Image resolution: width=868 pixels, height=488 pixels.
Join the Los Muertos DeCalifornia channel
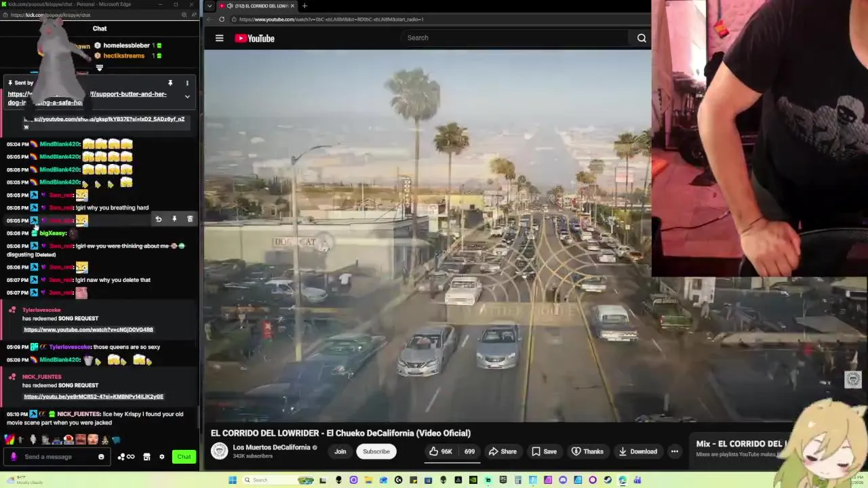pos(340,451)
